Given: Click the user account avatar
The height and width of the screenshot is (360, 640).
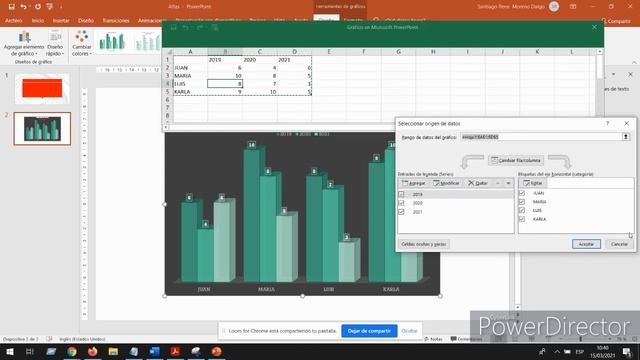Looking at the screenshot, I should coord(554,7).
